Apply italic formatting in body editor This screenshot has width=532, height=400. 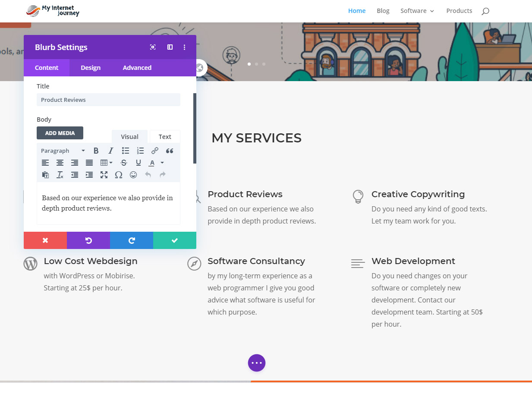[x=111, y=151]
